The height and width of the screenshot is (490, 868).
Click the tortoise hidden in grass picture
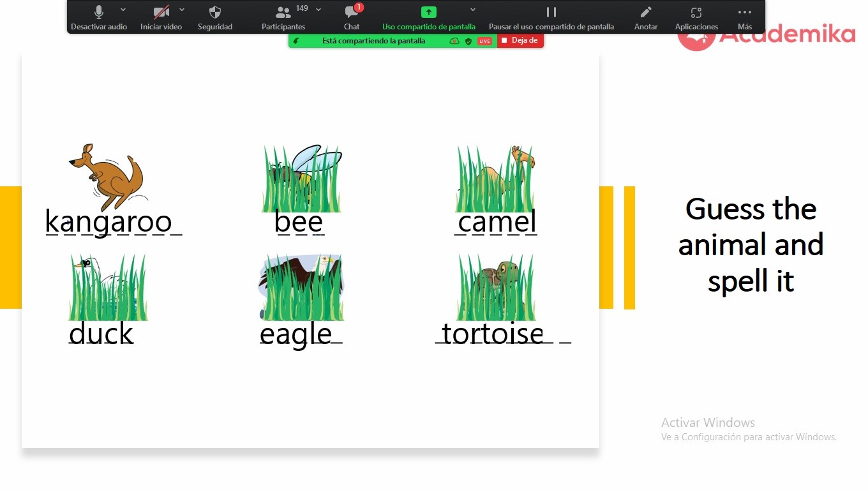tap(496, 287)
